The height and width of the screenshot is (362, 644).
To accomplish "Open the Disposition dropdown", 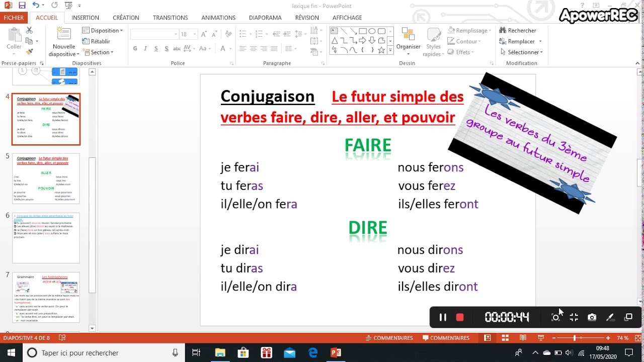I will pos(103,30).
